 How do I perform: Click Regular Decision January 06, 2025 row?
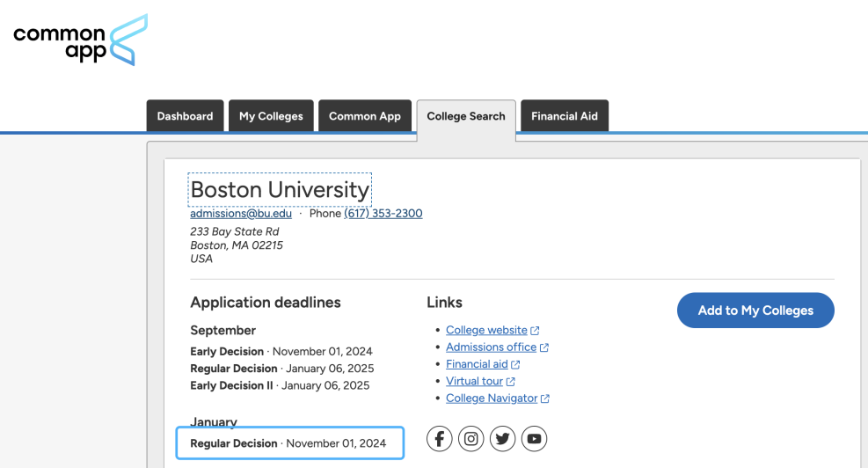[282, 369]
